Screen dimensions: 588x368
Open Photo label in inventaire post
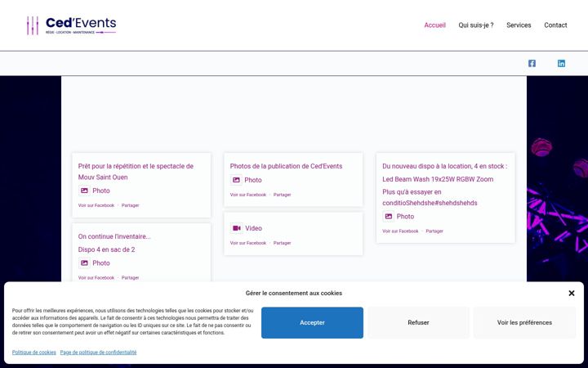click(101, 263)
